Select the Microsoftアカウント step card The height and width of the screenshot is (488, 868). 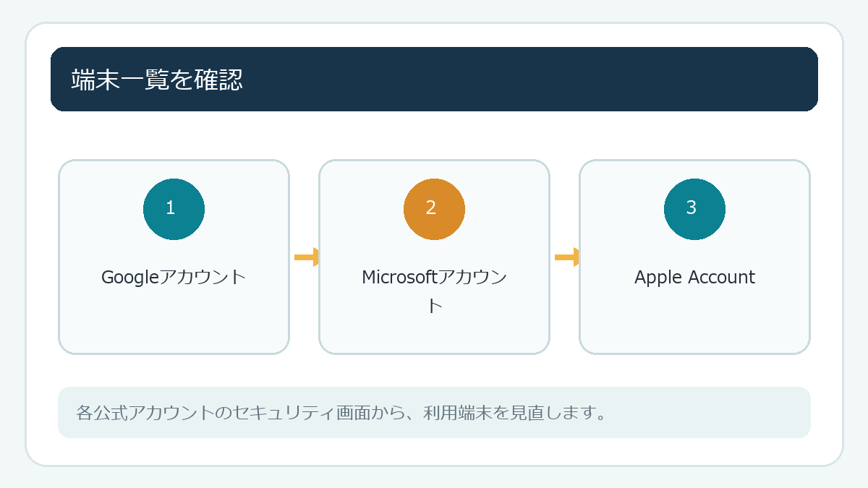434,257
